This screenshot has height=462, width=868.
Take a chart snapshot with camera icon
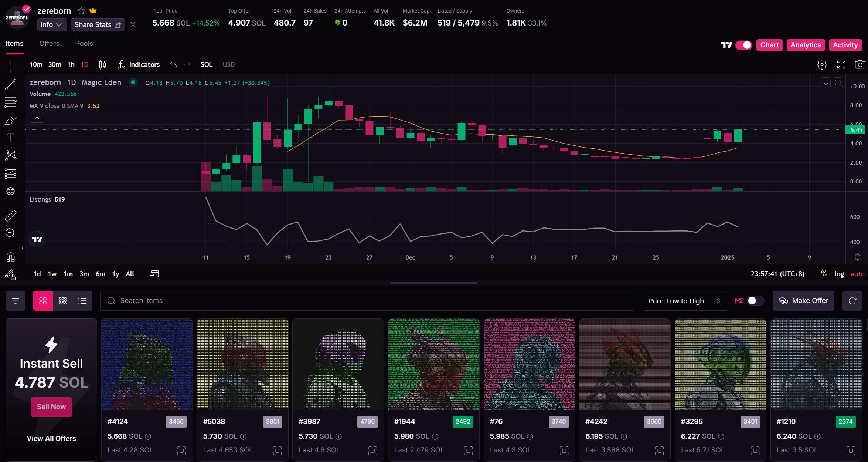(860, 65)
